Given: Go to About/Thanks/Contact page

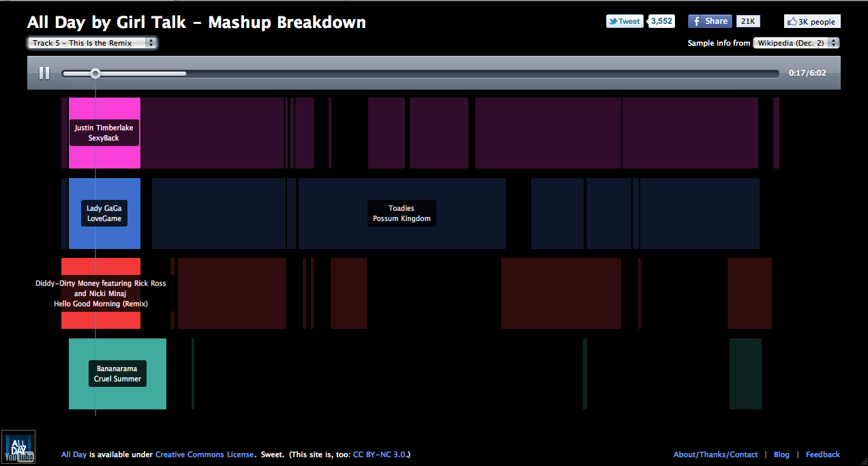Looking at the screenshot, I should pyautogui.click(x=715, y=454).
